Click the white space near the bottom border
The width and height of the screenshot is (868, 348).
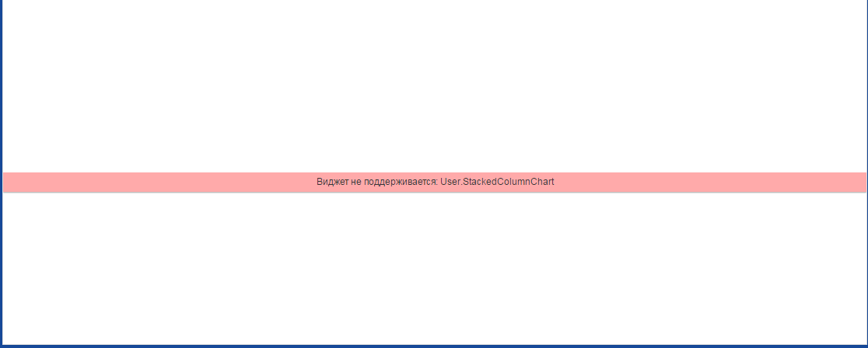tap(435, 335)
